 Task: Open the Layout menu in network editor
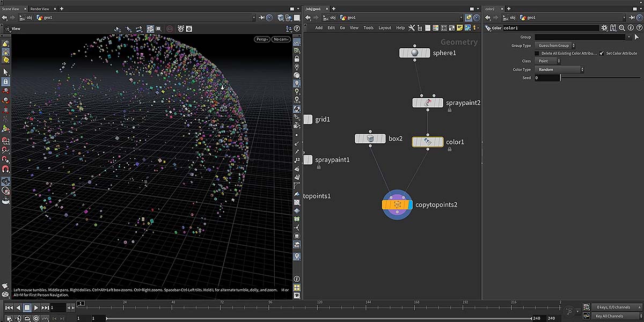tap(385, 28)
